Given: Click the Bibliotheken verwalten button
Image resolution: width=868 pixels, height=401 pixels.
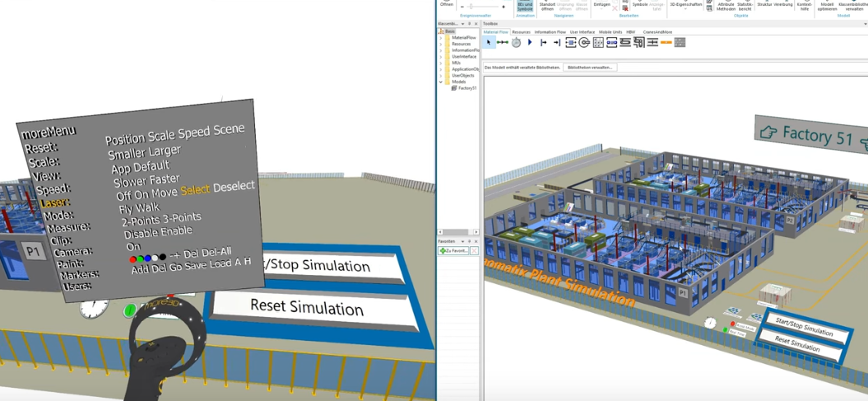Looking at the screenshot, I should click(590, 67).
